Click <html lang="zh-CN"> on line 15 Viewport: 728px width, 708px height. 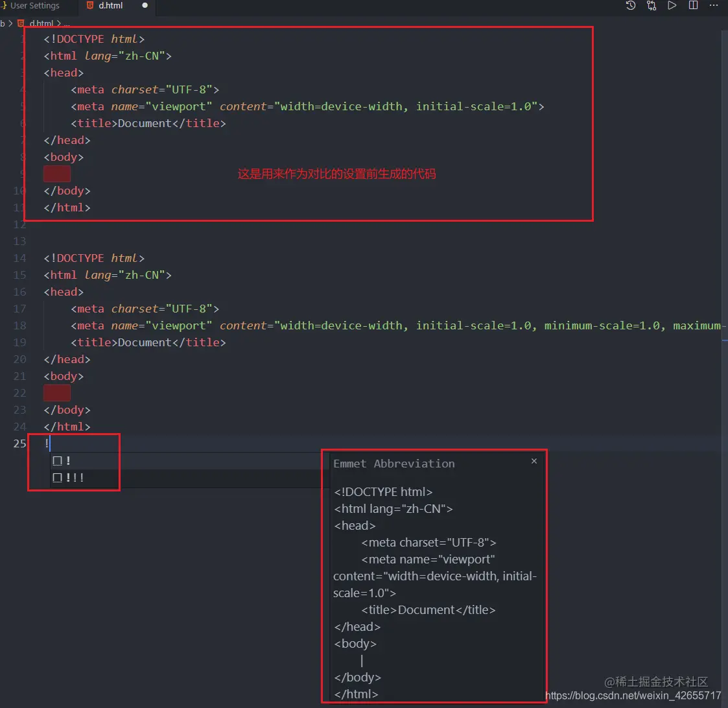click(107, 276)
